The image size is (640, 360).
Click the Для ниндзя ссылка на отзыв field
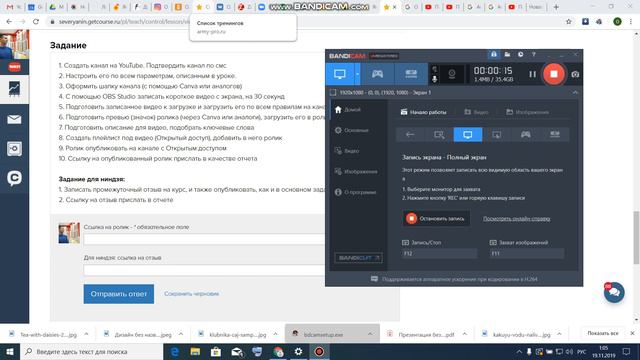pyautogui.click(x=204, y=270)
